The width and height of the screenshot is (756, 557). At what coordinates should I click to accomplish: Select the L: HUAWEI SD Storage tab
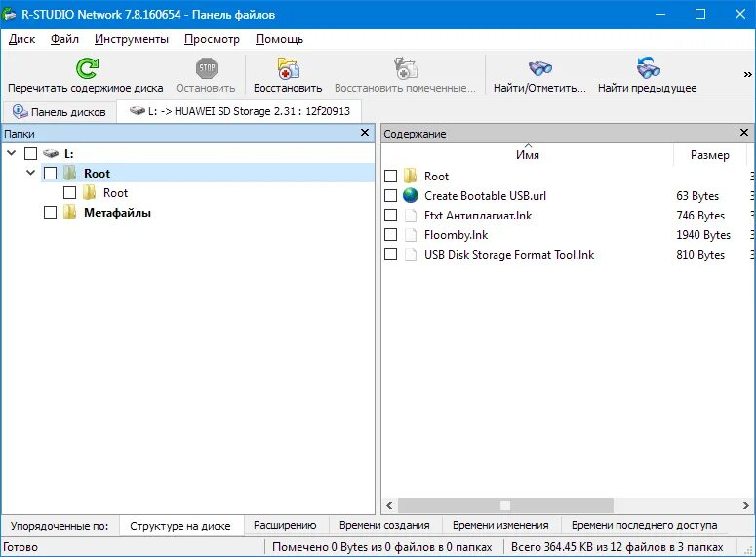239,111
